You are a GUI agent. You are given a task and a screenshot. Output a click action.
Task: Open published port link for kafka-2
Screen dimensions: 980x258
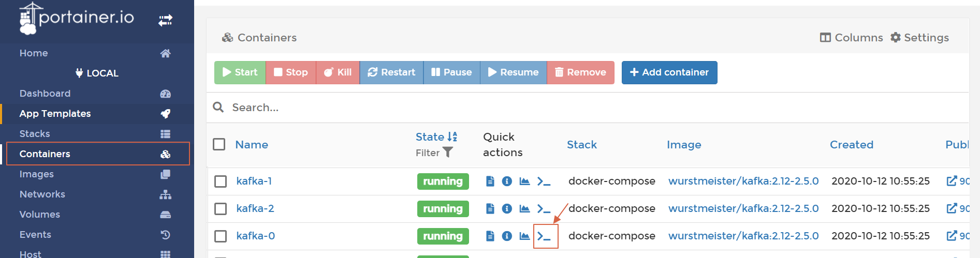(958, 208)
